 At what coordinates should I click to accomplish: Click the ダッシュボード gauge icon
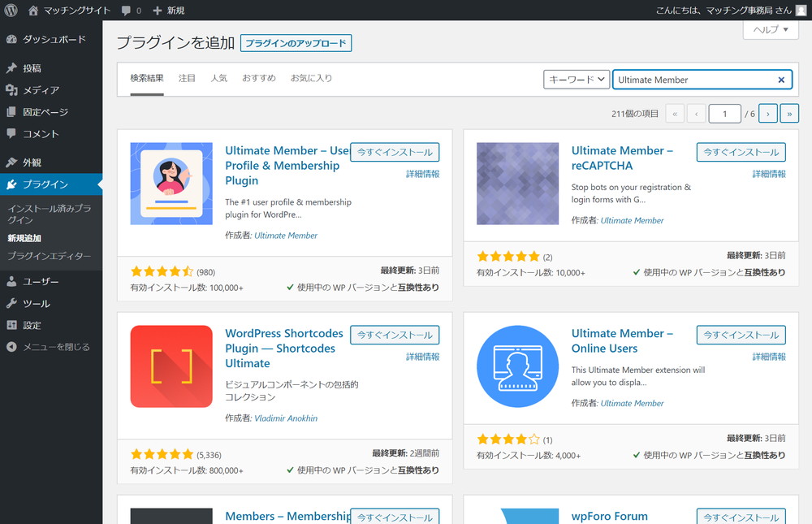[11, 39]
